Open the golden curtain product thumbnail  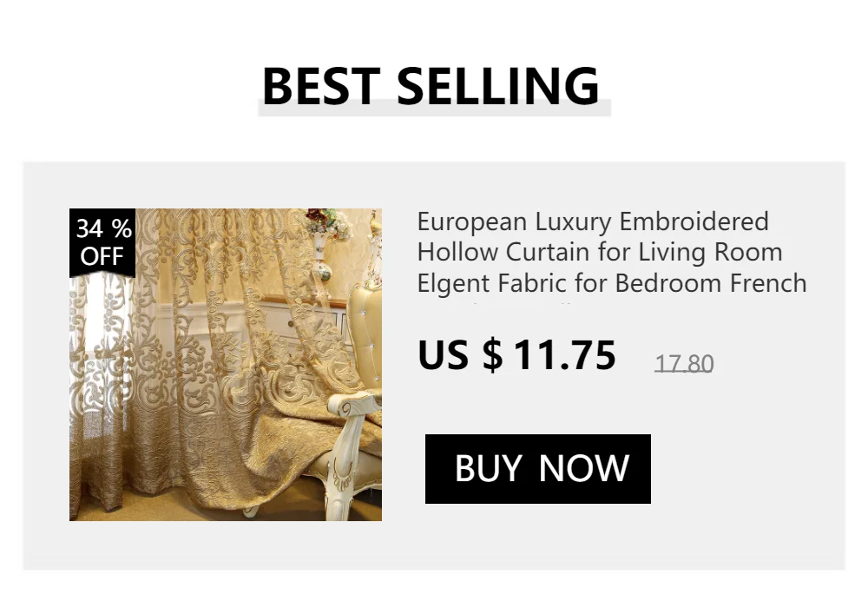pyautogui.click(x=226, y=364)
